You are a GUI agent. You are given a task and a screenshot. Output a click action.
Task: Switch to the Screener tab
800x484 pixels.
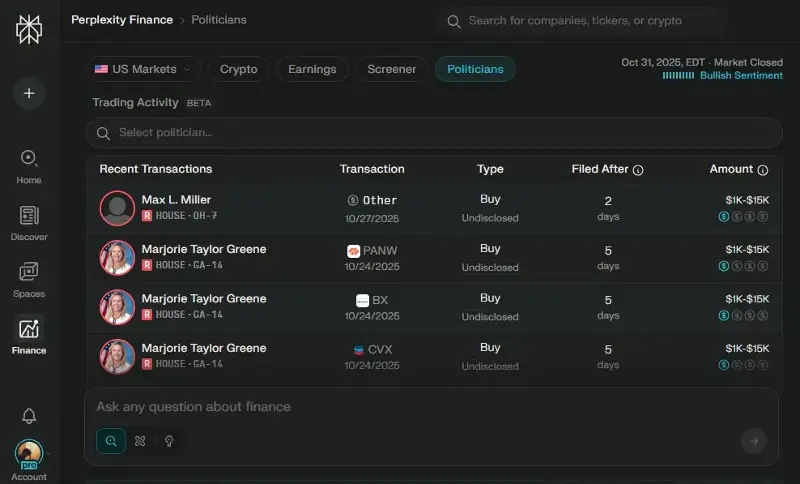point(391,69)
